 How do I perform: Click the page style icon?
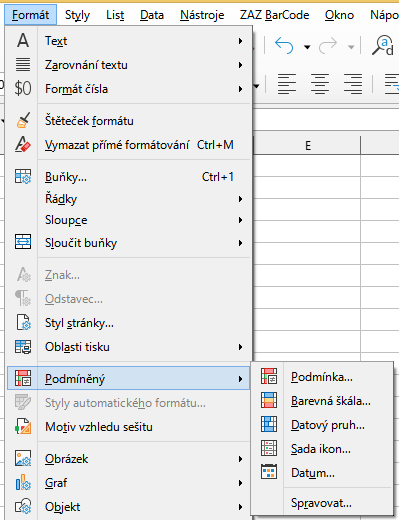[23, 322]
